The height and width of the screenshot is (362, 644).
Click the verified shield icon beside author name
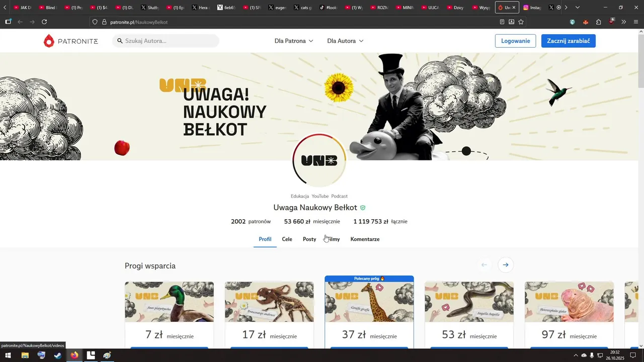(x=363, y=208)
